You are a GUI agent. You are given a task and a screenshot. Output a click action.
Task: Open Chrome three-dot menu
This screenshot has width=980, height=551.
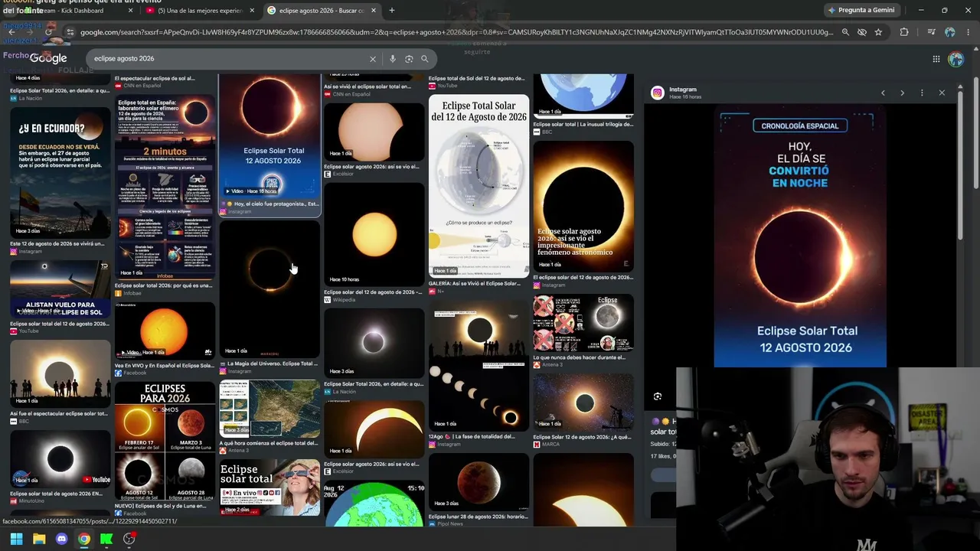point(968,32)
